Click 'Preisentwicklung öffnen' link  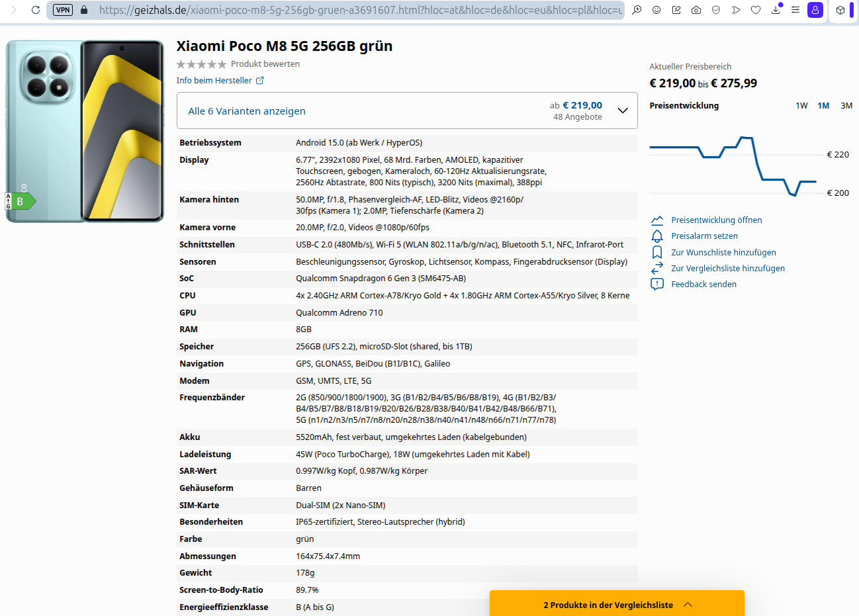click(x=716, y=220)
